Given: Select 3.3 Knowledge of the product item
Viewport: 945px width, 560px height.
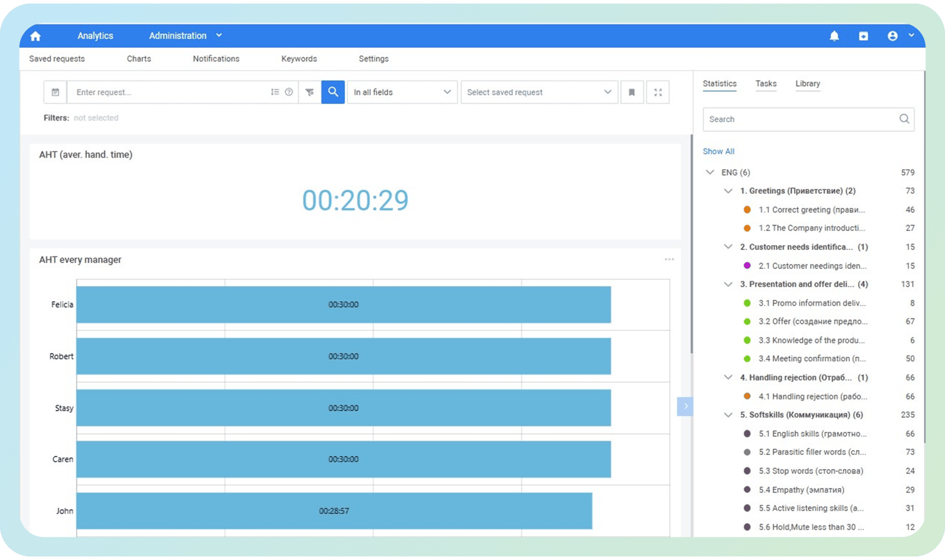Looking at the screenshot, I should coord(811,340).
